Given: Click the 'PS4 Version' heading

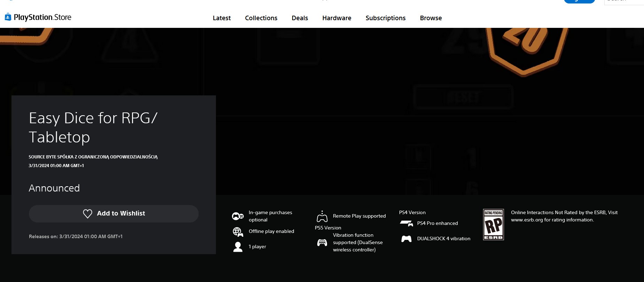Looking at the screenshot, I should tap(412, 212).
